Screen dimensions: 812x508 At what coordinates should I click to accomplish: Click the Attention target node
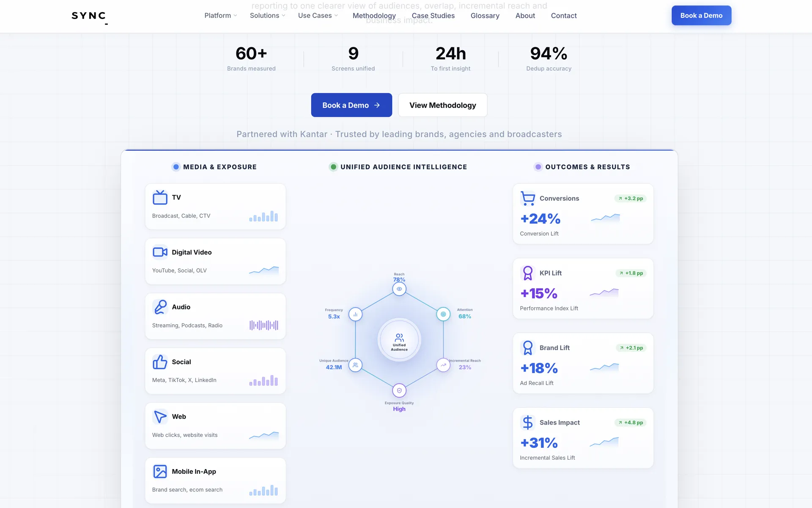443,315
